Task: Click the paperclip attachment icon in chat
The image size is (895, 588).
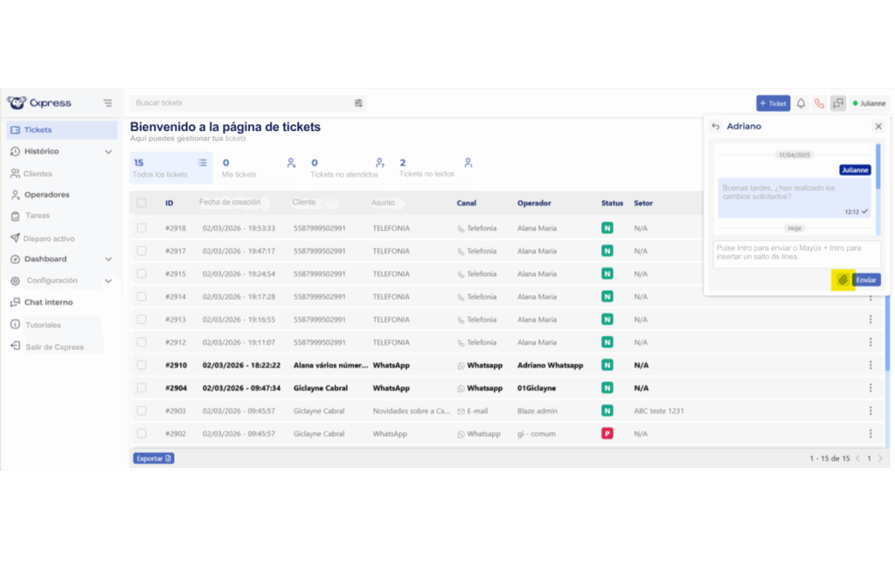Action: tap(843, 280)
